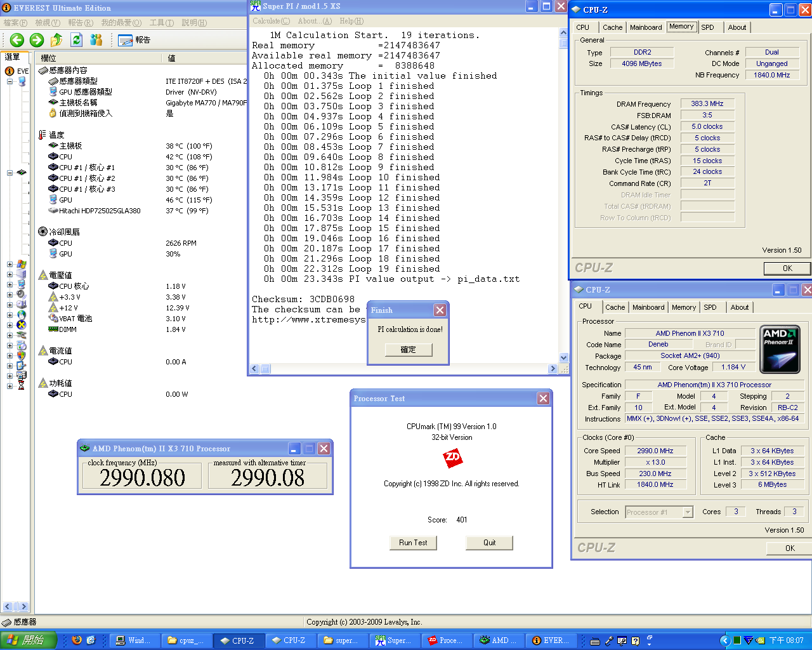Select the EVEREST root node in the menu tree
The height and width of the screenshot is (650, 812).
click(17, 71)
